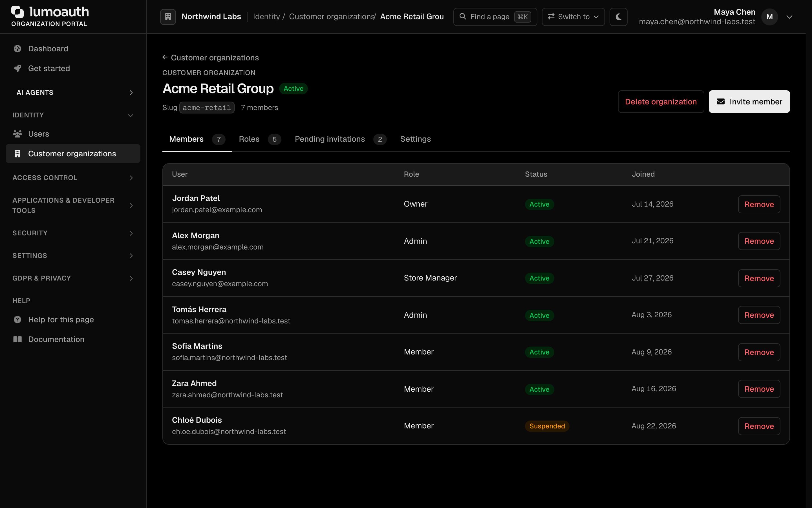Remove Alex Morgan from the organization

pyautogui.click(x=759, y=241)
